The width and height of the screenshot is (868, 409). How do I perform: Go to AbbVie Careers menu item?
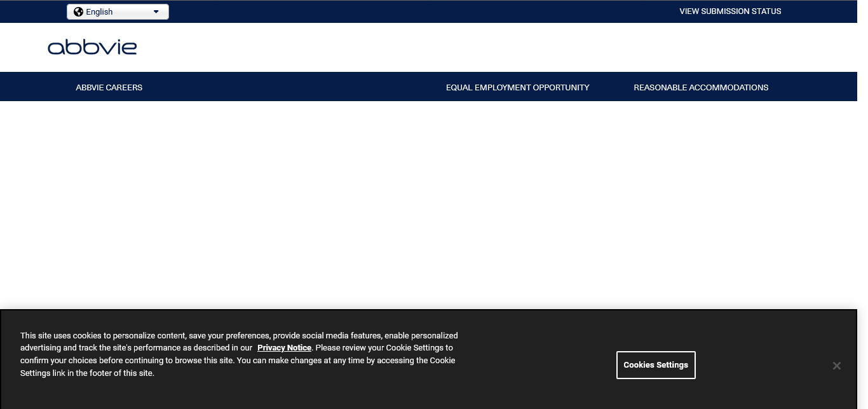pos(109,87)
